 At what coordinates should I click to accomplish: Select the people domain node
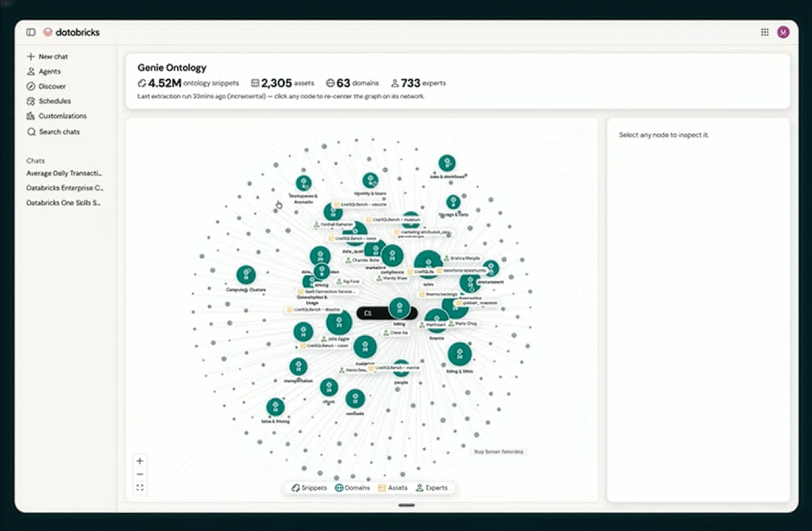point(401,369)
